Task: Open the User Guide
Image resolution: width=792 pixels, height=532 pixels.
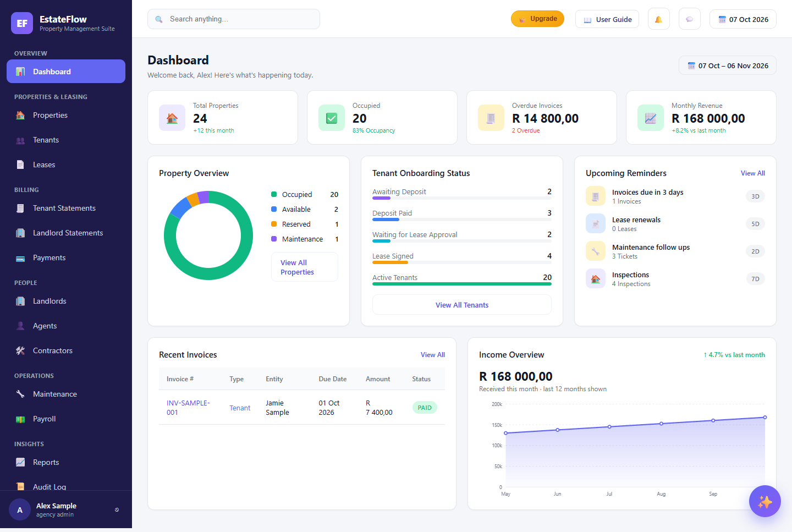Action: tap(607, 19)
